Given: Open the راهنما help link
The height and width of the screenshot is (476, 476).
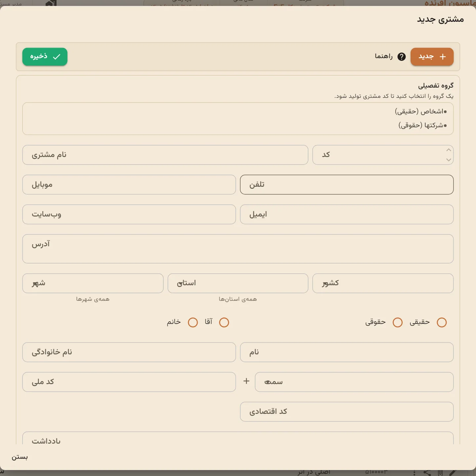Looking at the screenshot, I should (x=383, y=57).
